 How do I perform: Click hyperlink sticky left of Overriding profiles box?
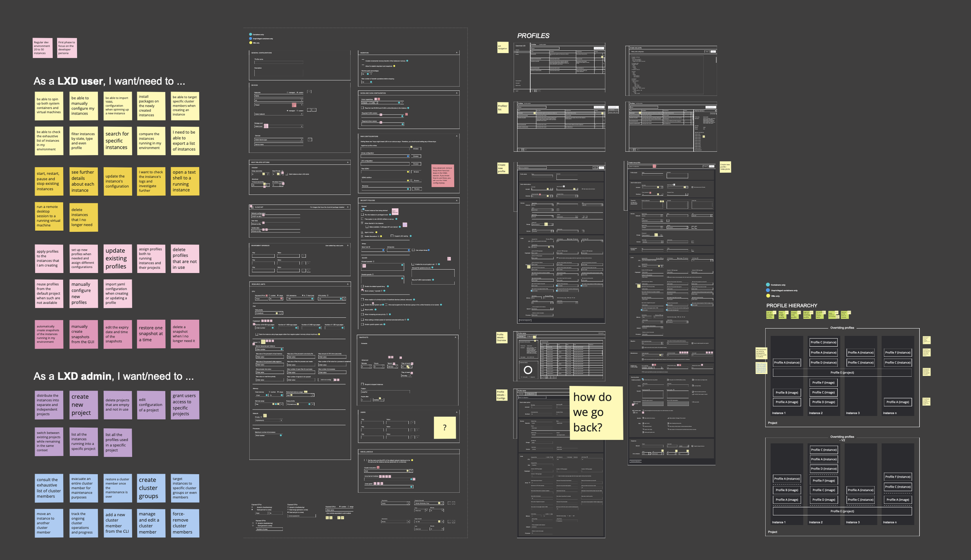pos(761,368)
